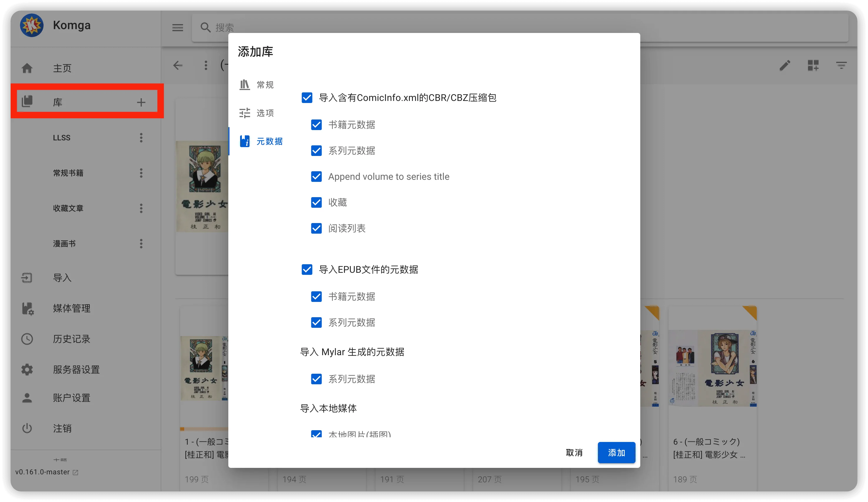The height and width of the screenshot is (502, 868).
Task: Open the three-dot menu for 收藏文章
Action: point(141,208)
